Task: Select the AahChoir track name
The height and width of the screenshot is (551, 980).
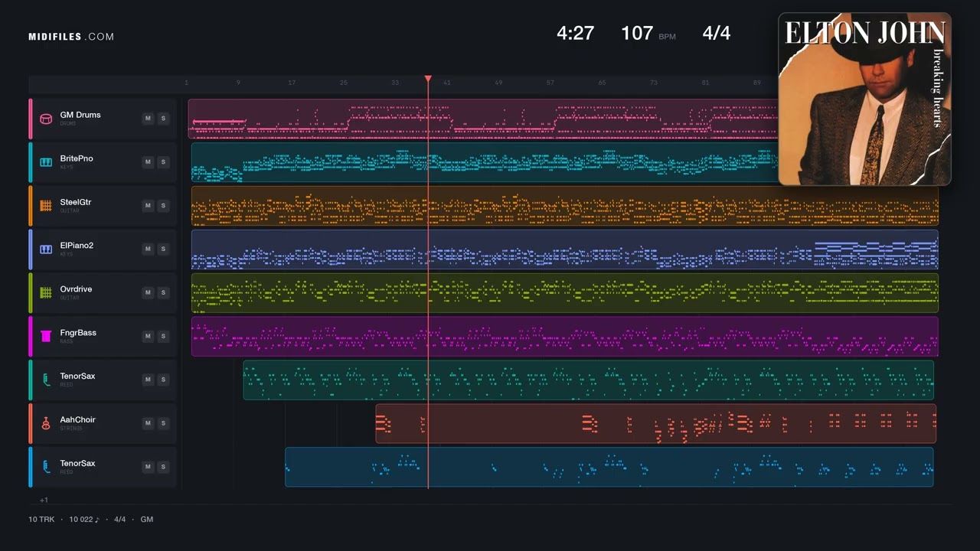Action: coord(78,420)
